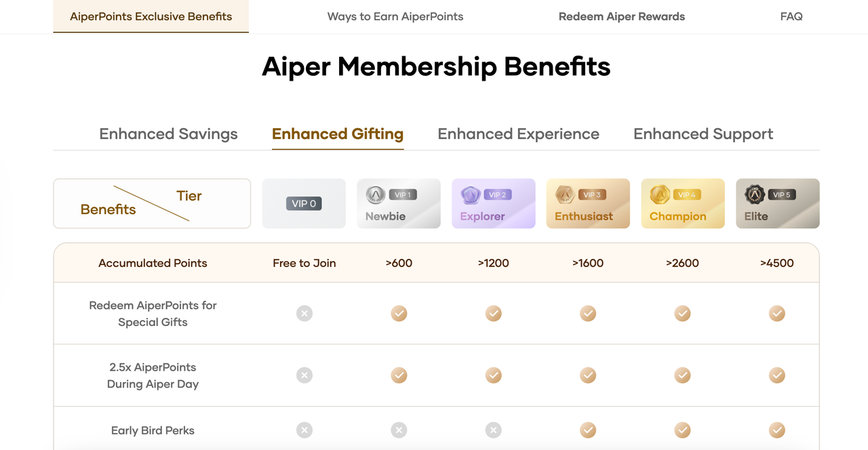
Task: Click the VIP 1 Newbie badge icon
Action: [376, 195]
